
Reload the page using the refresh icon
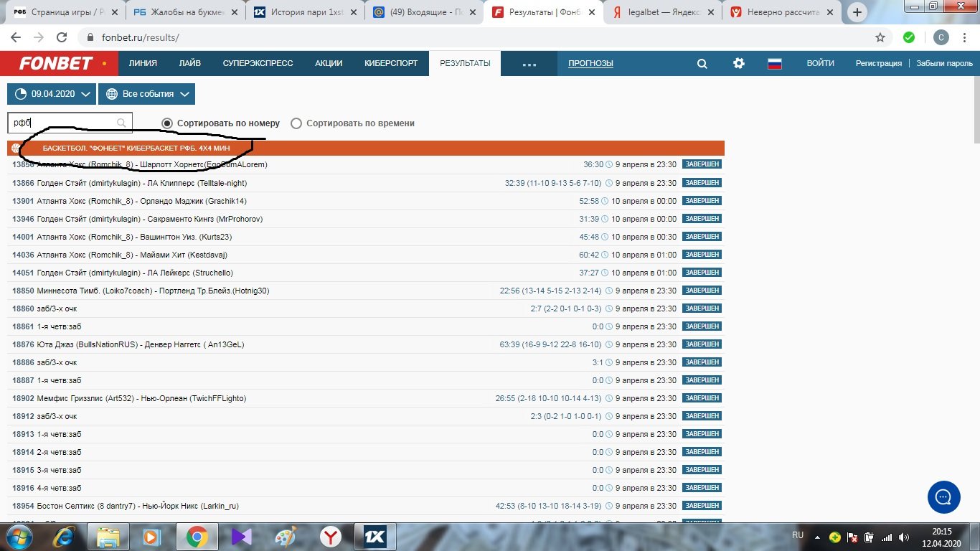tap(62, 37)
